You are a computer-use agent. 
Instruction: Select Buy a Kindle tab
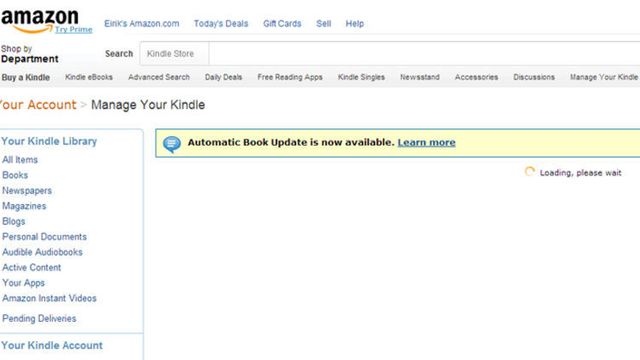tap(26, 77)
